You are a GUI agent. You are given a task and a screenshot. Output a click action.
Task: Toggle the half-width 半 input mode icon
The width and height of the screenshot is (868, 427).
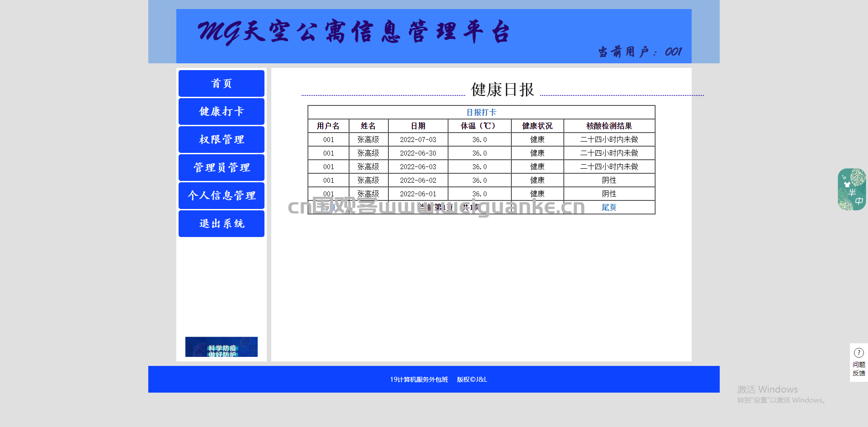pyautogui.click(x=852, y=193)
